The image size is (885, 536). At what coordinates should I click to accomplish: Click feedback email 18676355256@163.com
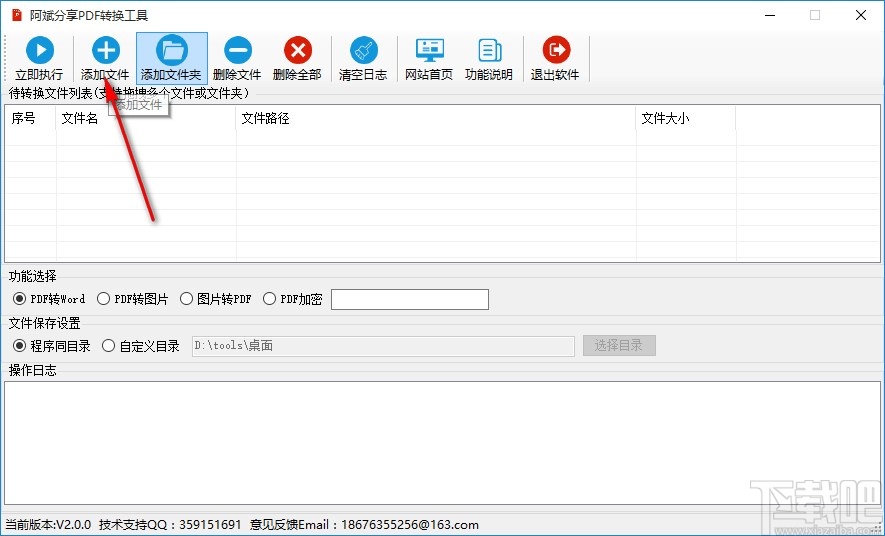pos(410,525)
